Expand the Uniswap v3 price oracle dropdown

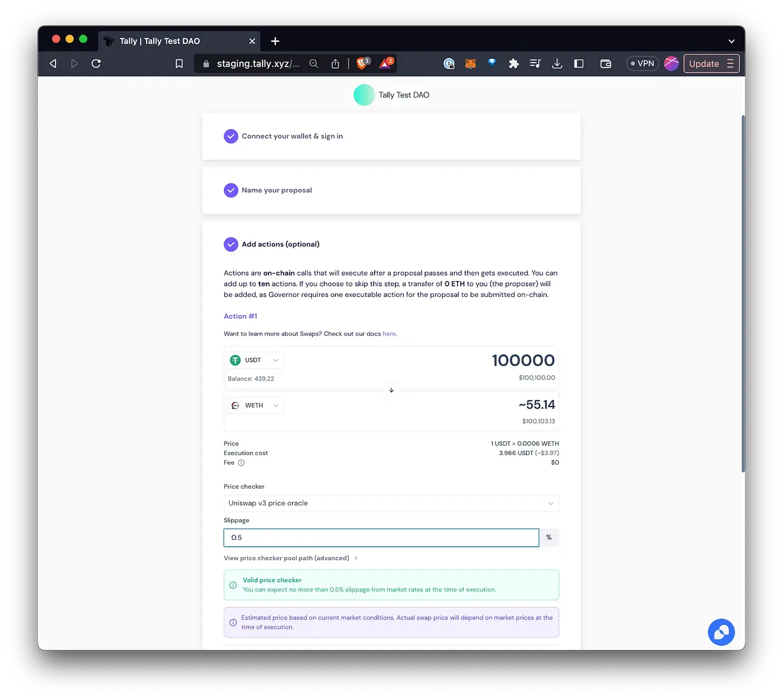tap(391, 503)
